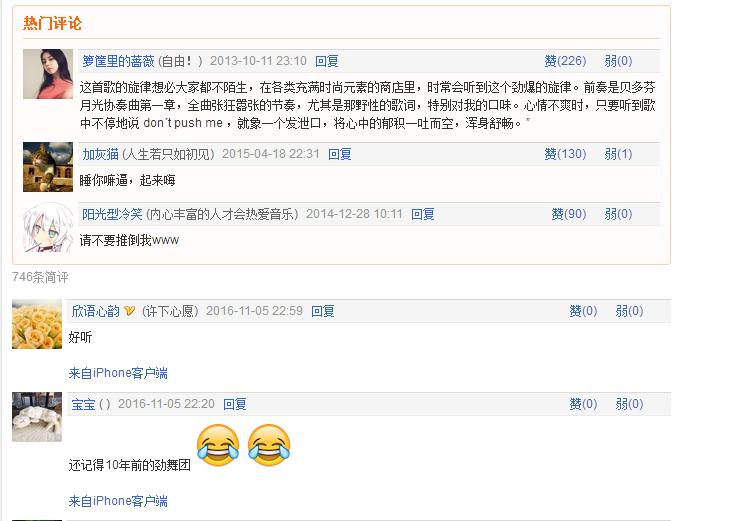Open avatar of user 箩筐里的蔷薇

(x=48, y=74)
